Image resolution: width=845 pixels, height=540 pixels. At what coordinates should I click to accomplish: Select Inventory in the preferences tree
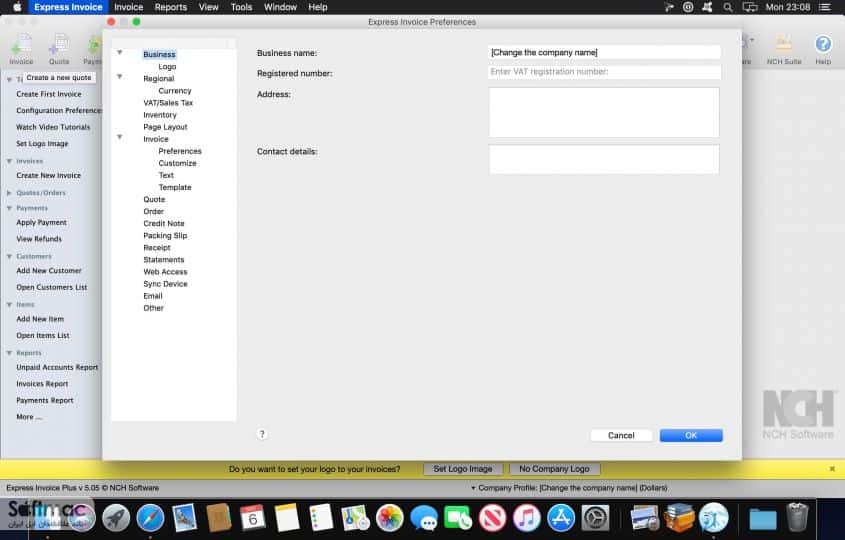[x=160, y=115]
